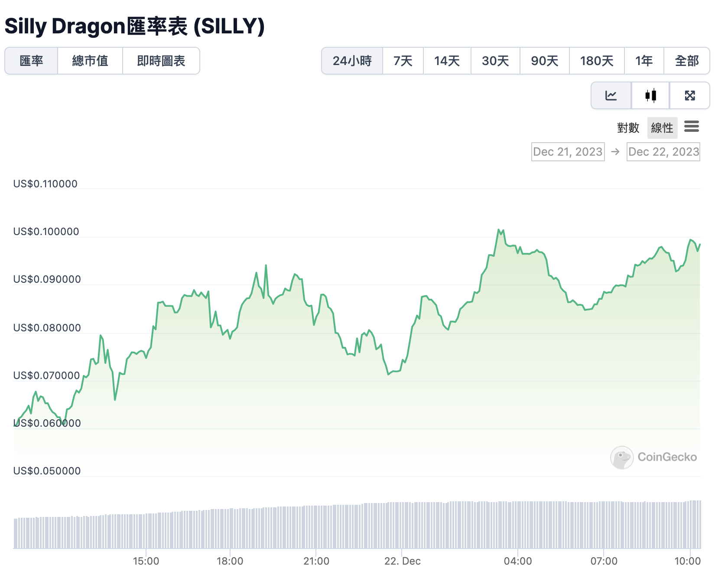Image resolution: width=728 pixels, height=575 pixels.
Task: Open the chart export hamburger menu
Action: 692,127
